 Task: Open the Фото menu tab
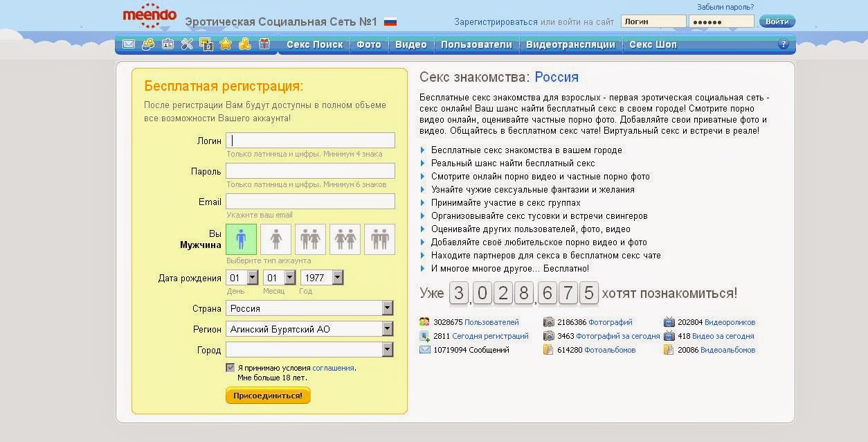pyautogui.click(x=369, y=44)
